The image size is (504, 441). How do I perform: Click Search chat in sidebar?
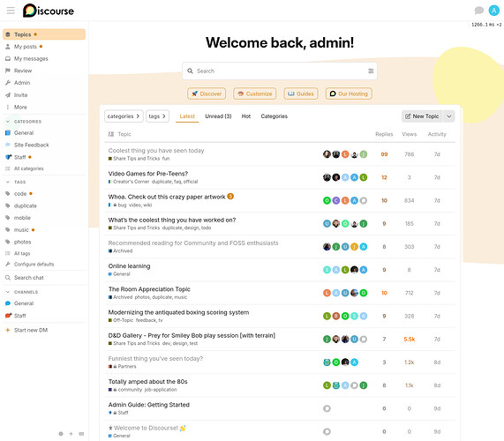click(44, 278)
